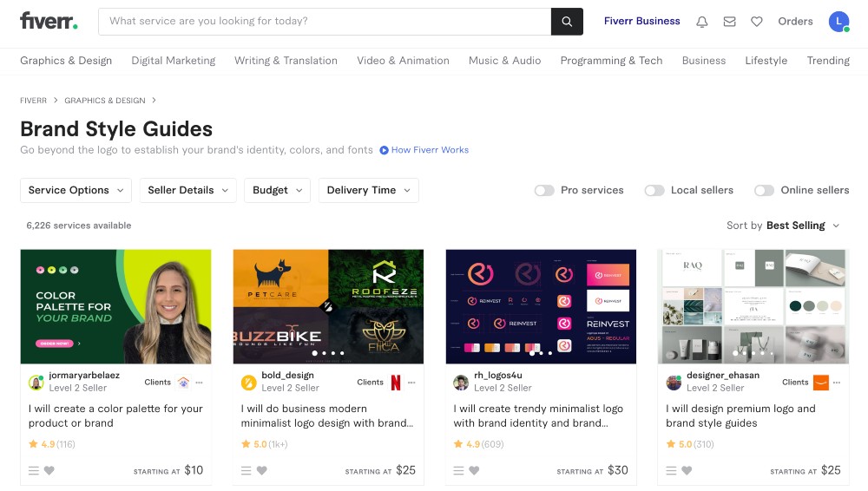Image resolution: width=868 pixels, height=491 pixels.
Task: Open the Trending category
Action: tap(828, 61)
